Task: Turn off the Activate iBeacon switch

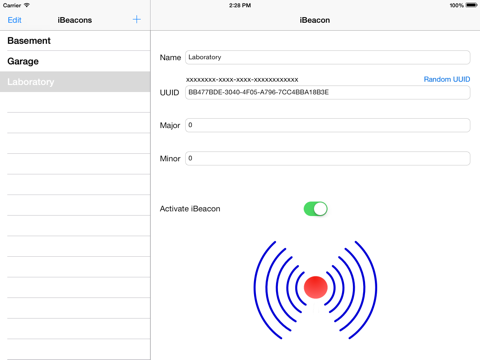Action: (x=315, y=209)
